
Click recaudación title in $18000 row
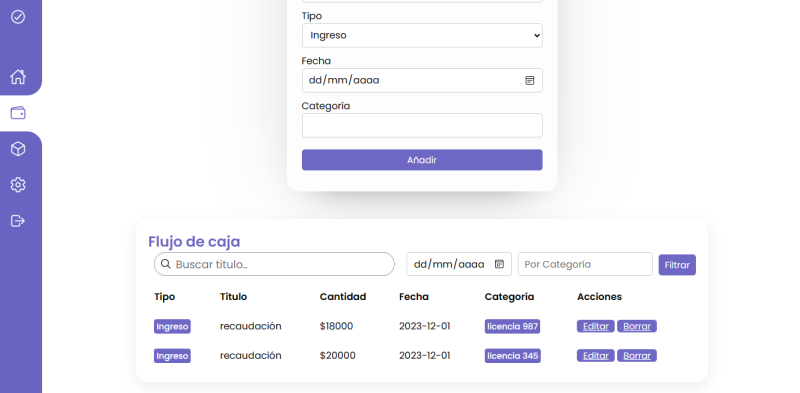pyautogui.click(x=251, y=326)
